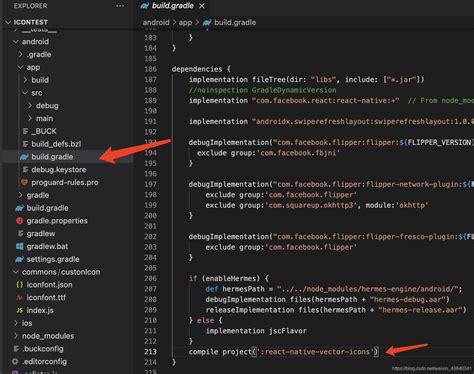Screen dimensions: 474x374
Task: Click line number 197 in gutter
Action: click(150, 184)
